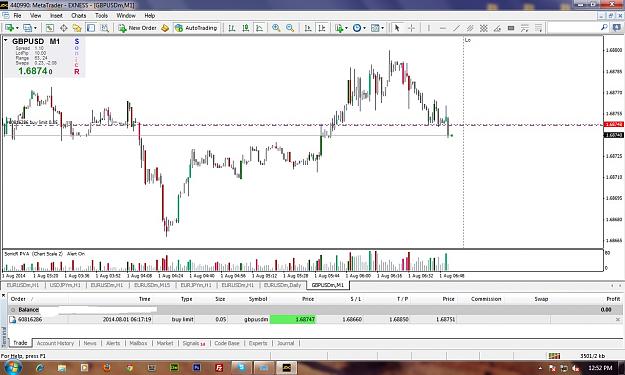The height and width of the screenshot is (375, 625).
Task: Expand the Indicators dropdown arrow
Action: 346,28
